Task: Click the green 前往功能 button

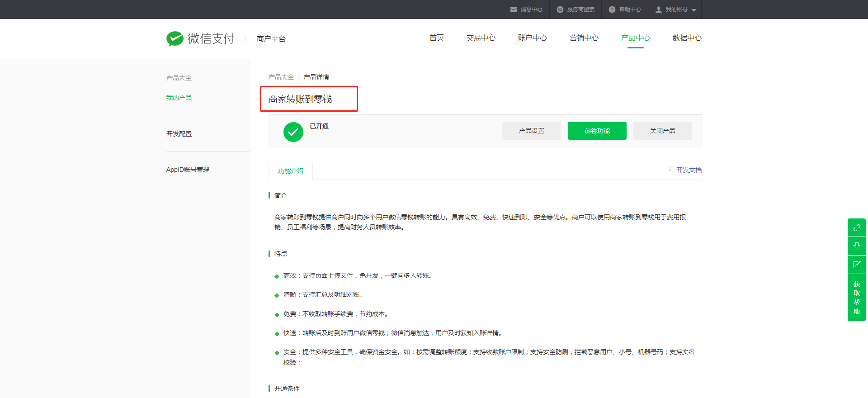Action: pyautogui.click(x=597, y=131)
